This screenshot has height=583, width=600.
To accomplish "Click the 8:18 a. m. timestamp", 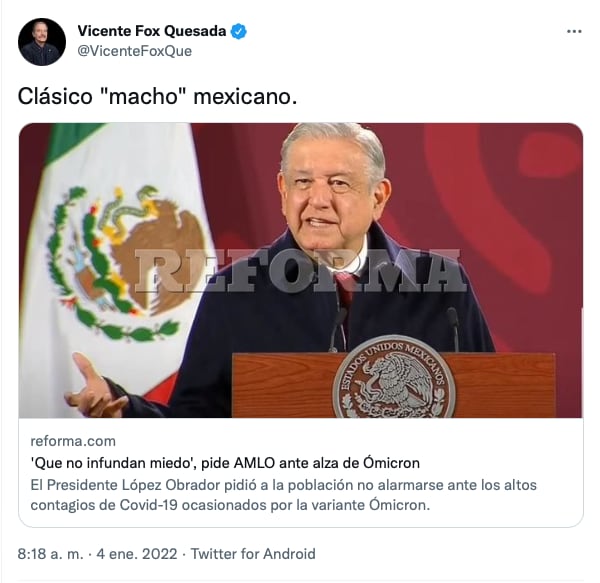I will 51,554.
